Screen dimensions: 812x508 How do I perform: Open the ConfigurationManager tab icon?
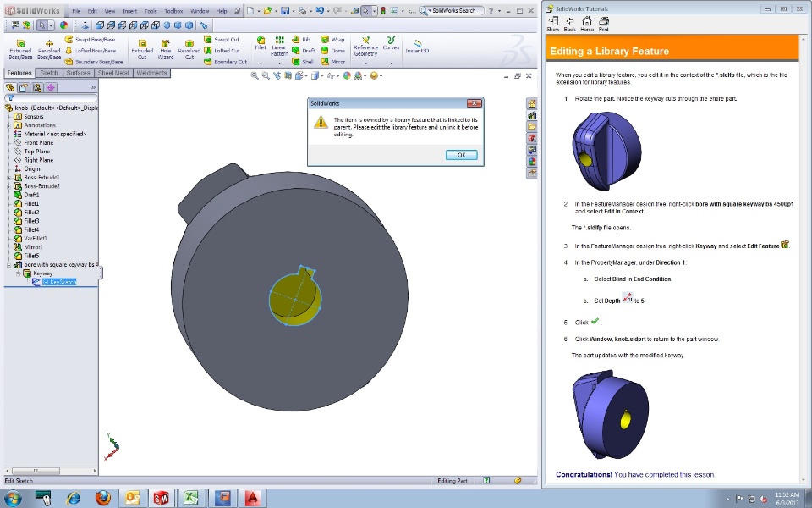37,87
